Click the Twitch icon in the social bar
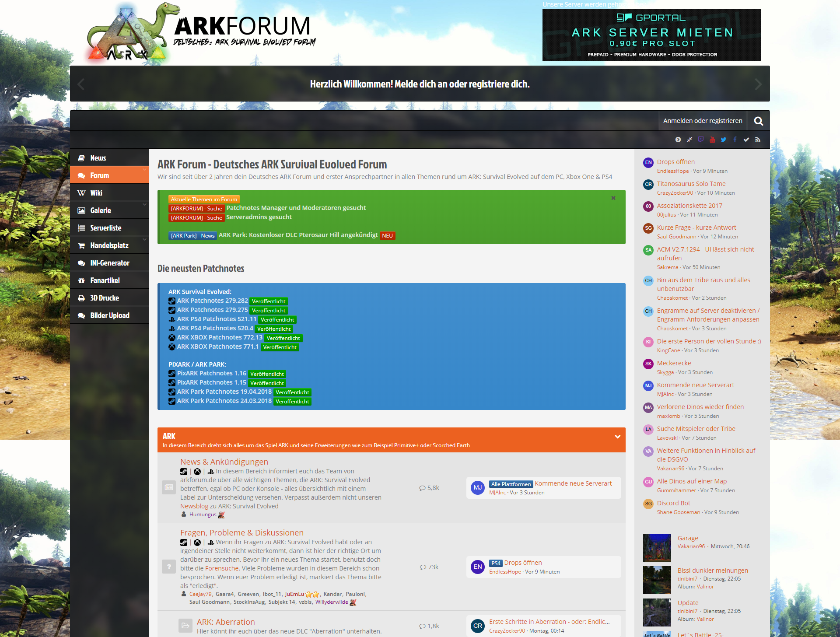 (701, 140)
